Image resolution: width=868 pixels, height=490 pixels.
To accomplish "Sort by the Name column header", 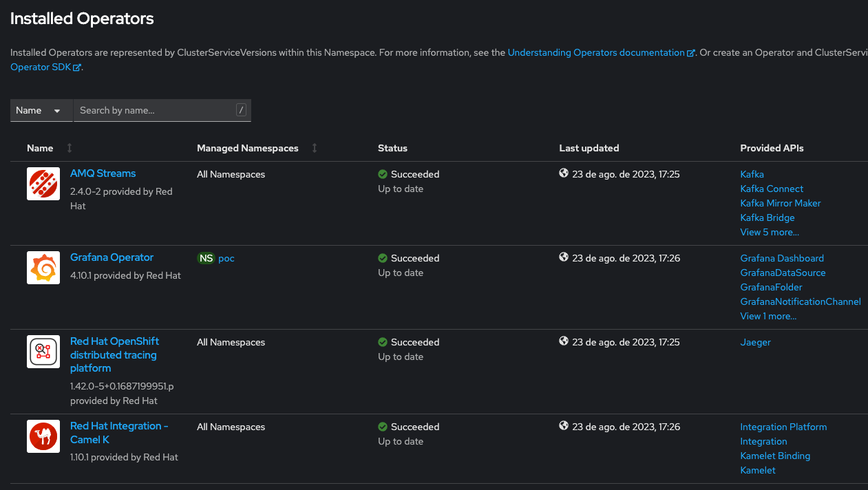I will coord(40,148).
